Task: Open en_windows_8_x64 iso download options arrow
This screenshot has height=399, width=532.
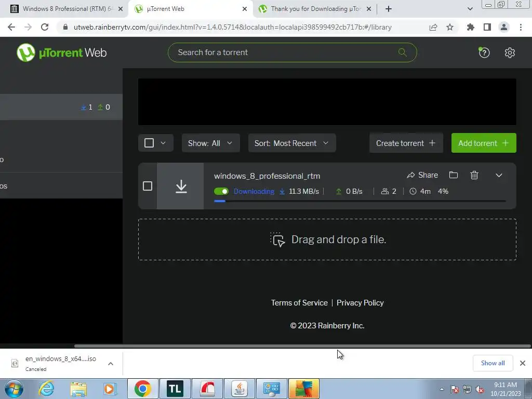Action: pyautogui.click(x=111, y=363)
